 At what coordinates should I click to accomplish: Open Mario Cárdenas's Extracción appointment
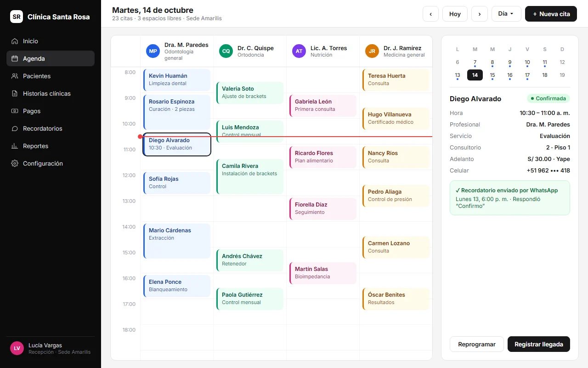177,241
